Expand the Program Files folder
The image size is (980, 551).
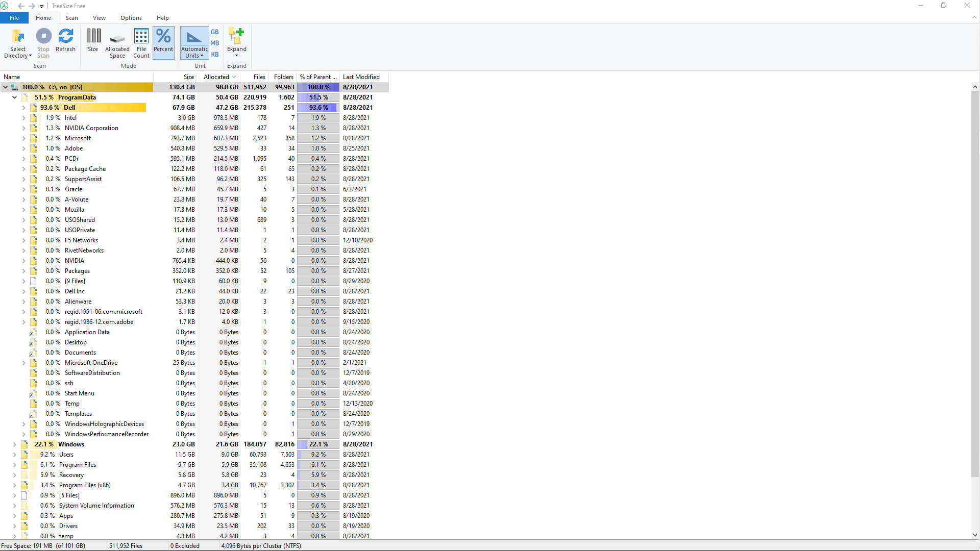pyautogui.click(x=14, y=465)
